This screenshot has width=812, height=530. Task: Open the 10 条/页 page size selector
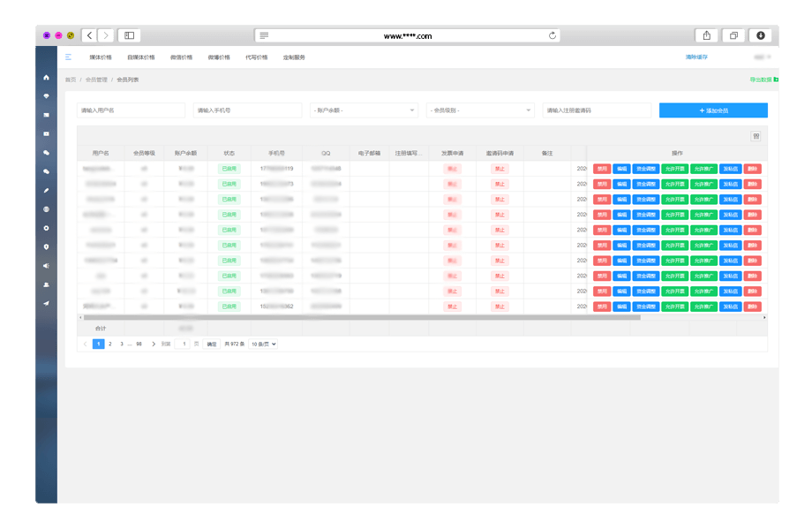(263, 344)
